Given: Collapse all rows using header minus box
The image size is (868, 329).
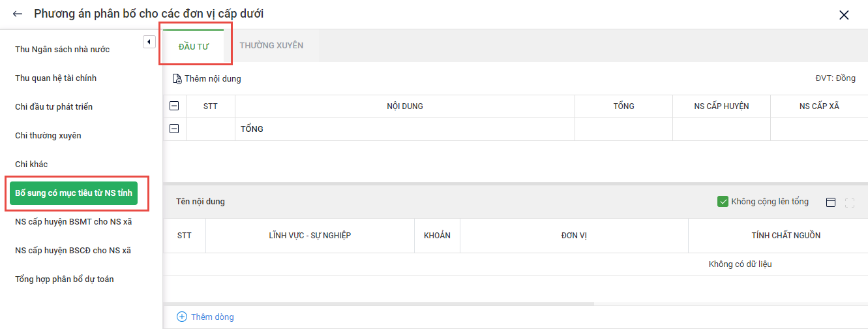Looking at the screenshot, I should click(174, 106).
